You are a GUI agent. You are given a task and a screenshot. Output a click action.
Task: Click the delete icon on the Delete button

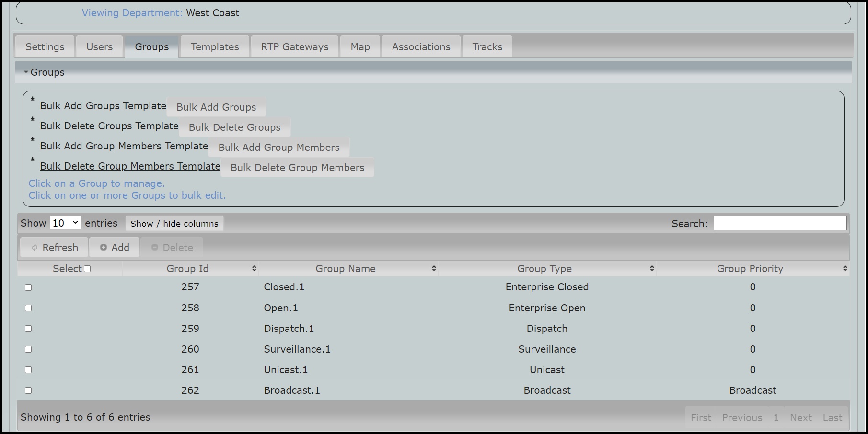[155, 247]
